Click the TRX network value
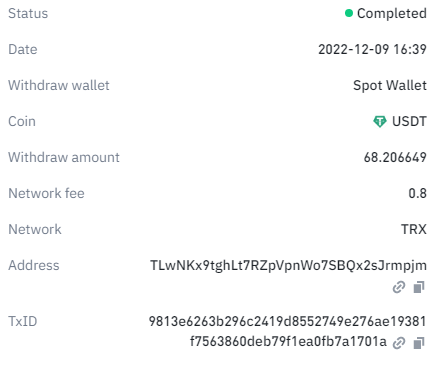The width and height of the screenshot is (444, 372). click(x=414, y=229)
